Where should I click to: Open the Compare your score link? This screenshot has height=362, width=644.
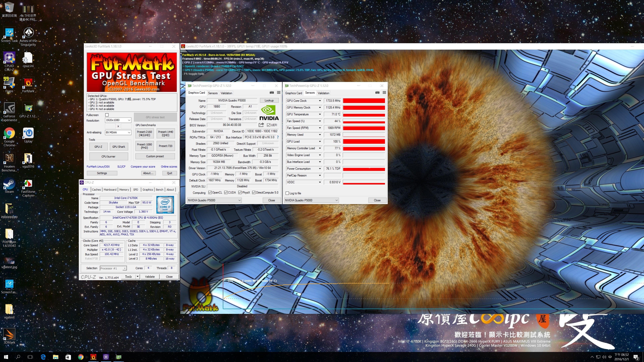point(143,167)
